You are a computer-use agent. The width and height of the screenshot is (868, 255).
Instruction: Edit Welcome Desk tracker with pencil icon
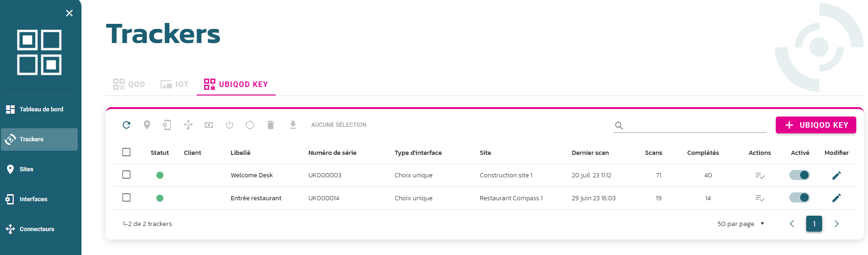(837, 175)
